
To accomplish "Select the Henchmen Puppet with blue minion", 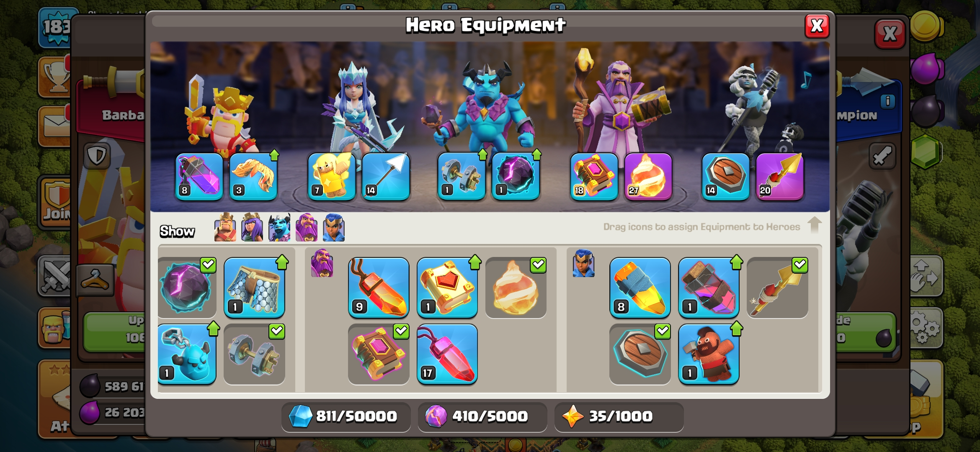I will 187,354.
